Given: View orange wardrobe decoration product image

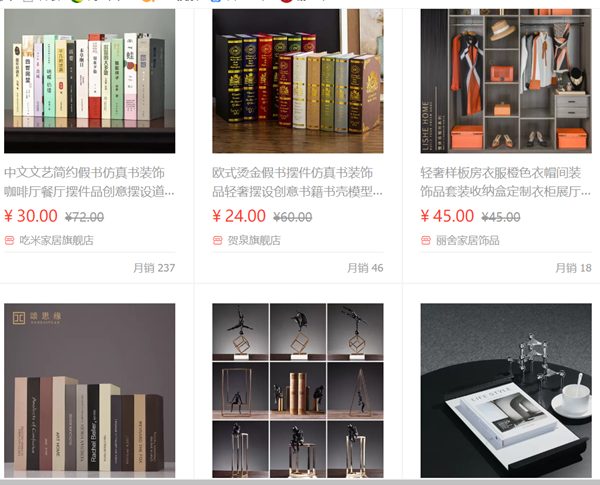Looking at the screenshot, I should pos(506,81).
